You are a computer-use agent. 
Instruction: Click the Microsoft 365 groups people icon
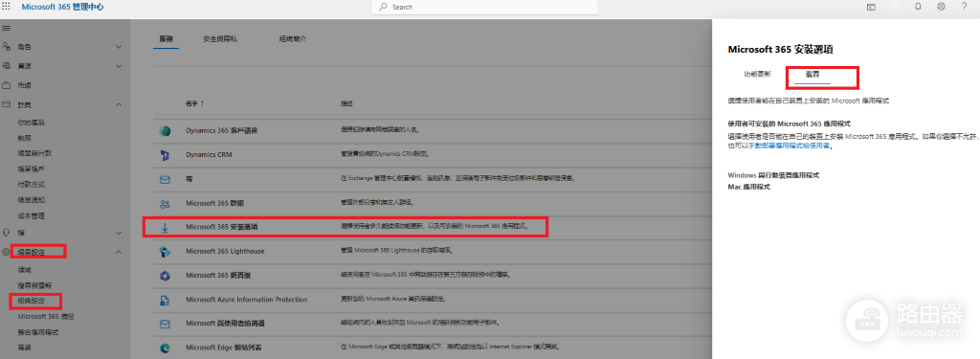click(165, 203)
